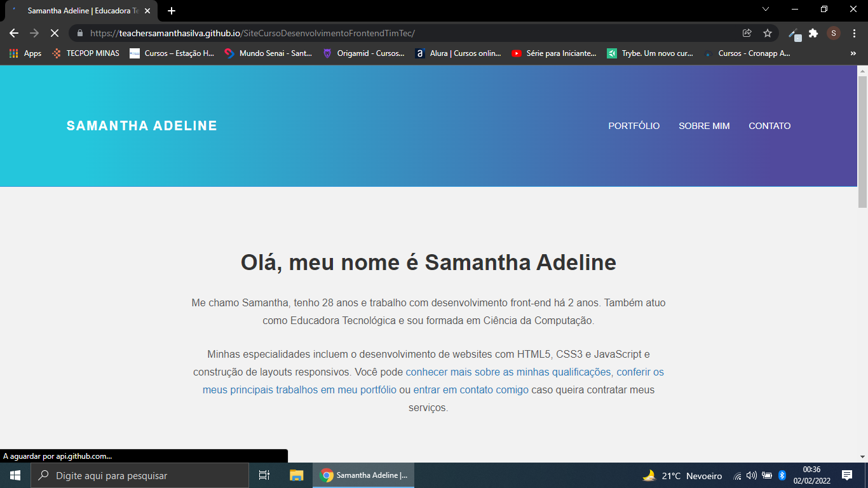Mute audio via the speaker icon
868x488 pixels.
coord(752,475)
